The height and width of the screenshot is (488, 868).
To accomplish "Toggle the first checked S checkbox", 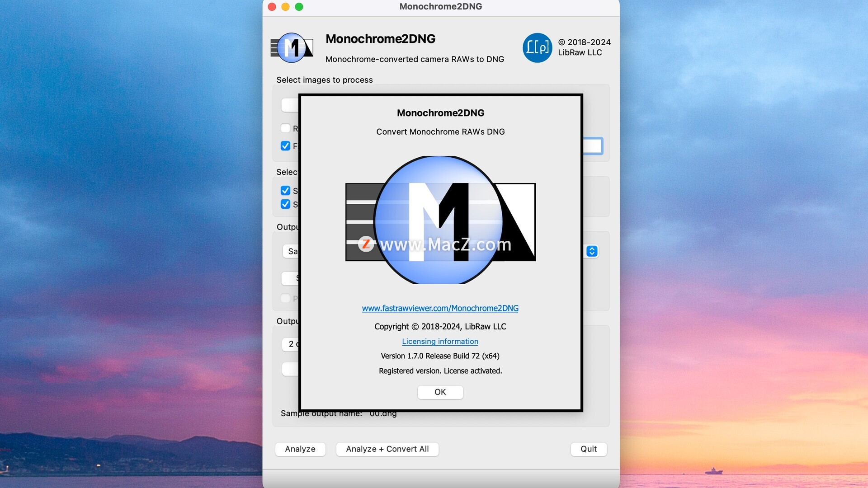I will (x=285, y=191).
